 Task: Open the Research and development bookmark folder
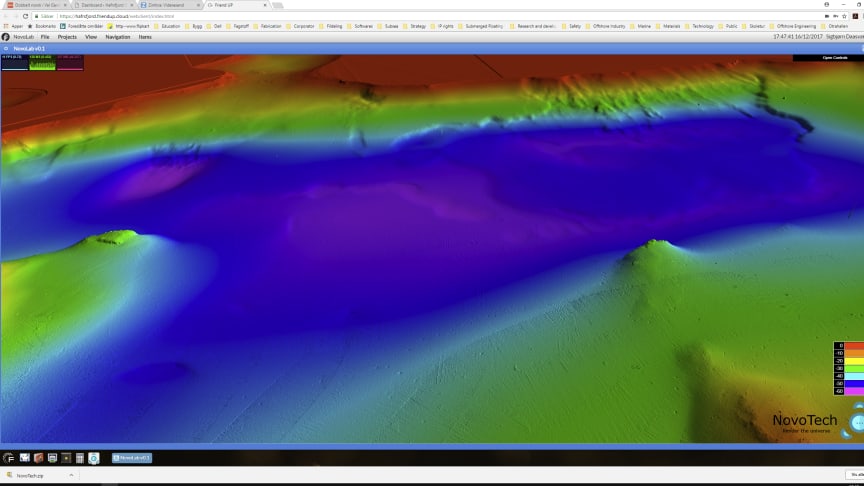point(533,26)
